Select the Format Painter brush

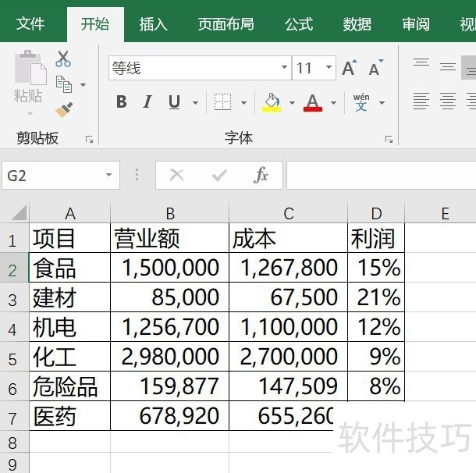[x=64, y=110]
